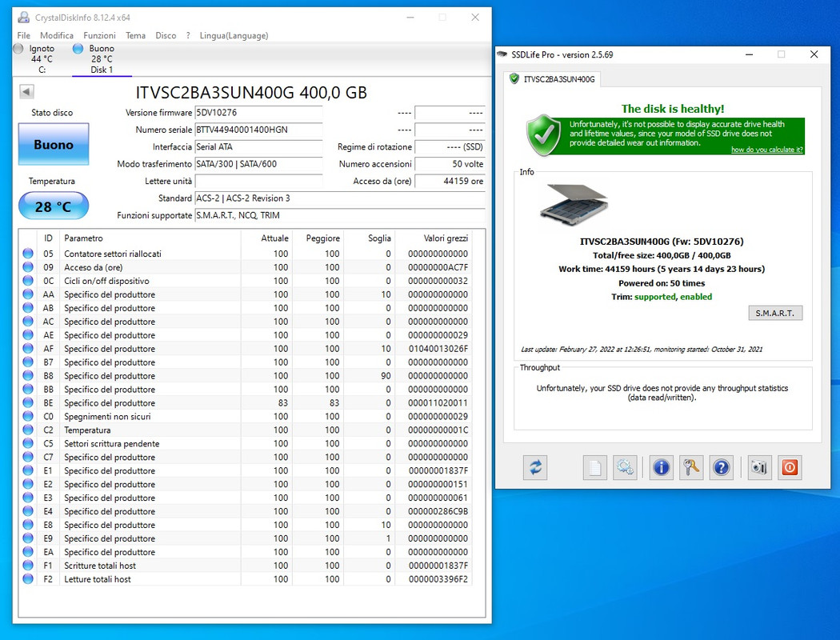Click status orb for row BE

[x=28, y=402]
